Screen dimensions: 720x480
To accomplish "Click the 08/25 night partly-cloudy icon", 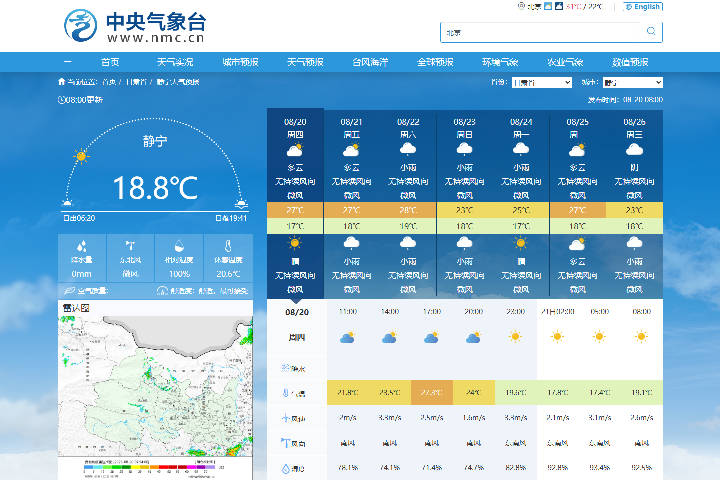I will [577, 243].
